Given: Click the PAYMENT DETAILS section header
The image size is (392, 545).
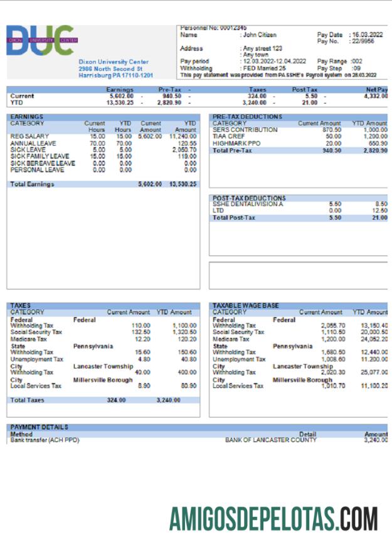Looking at the screenshot, I should coord(39,427).
